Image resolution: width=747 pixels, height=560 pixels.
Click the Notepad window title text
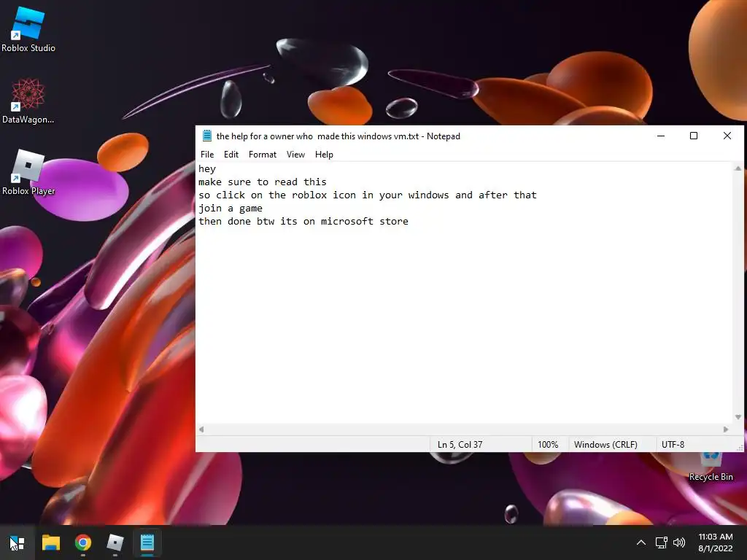pos(338,136)
